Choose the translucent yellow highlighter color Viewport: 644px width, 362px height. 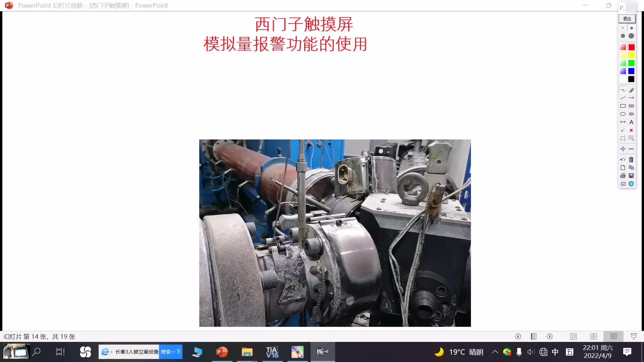(x=623, y=55)
